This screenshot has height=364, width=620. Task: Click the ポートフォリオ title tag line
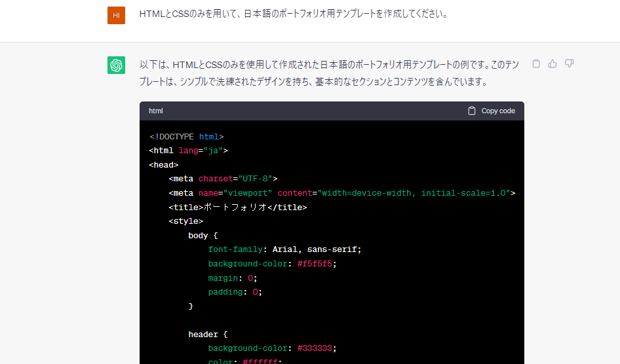tap(237, 208)
